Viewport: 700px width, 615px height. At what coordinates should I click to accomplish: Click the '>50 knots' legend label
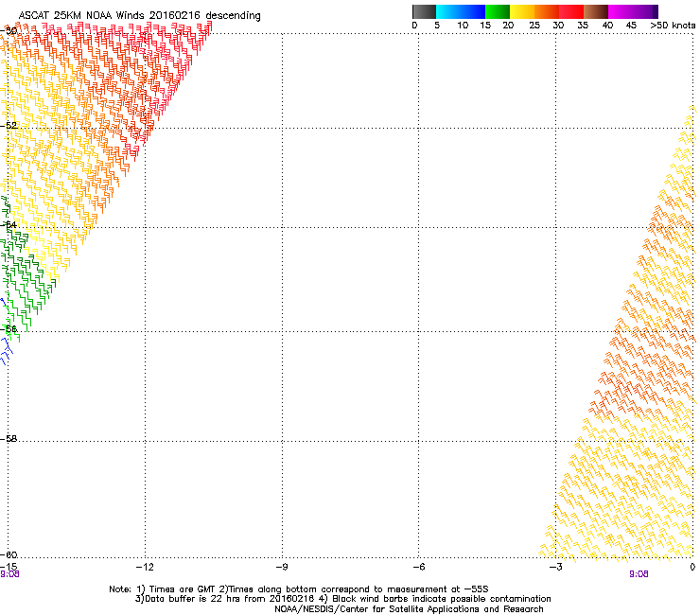[x=673, y=26]
